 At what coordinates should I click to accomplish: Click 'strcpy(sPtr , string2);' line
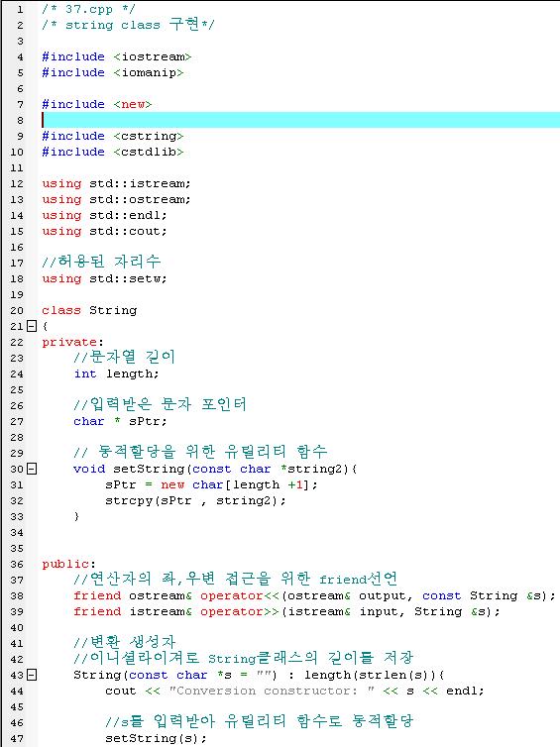(195, 500)
